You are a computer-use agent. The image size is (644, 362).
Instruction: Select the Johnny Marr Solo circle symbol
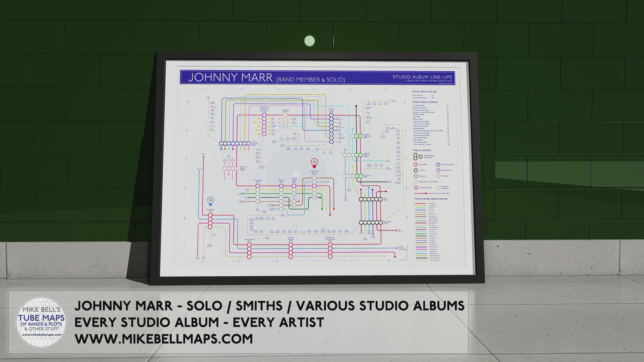(x=416, y=187)
